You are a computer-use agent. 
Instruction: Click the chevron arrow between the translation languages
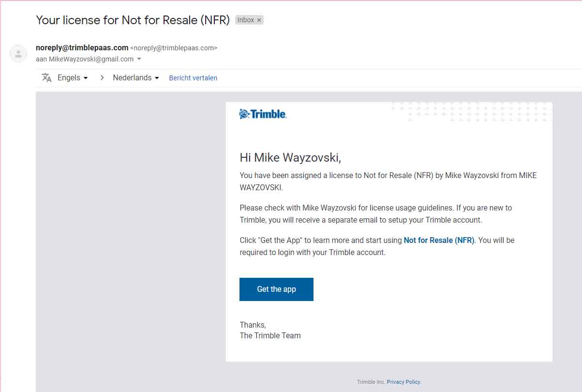tap(102, 78)
